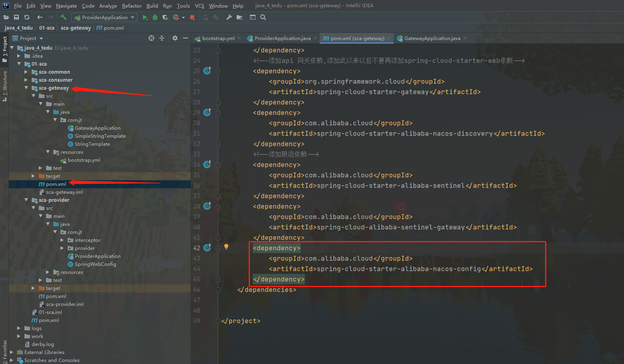Build project with the hammer icon
This screenshot has height=364, width=624.
click(63, 17)
